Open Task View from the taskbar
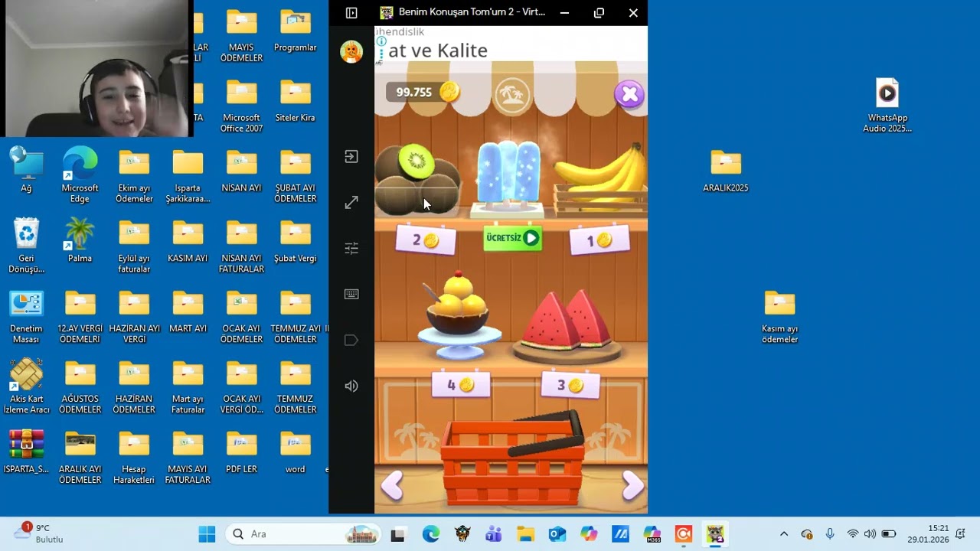Viewport: 980px width, 551px height. [397, 534]
